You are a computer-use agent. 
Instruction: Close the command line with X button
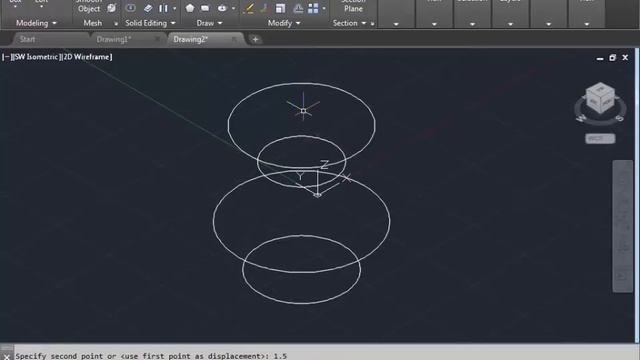[7, 356]
